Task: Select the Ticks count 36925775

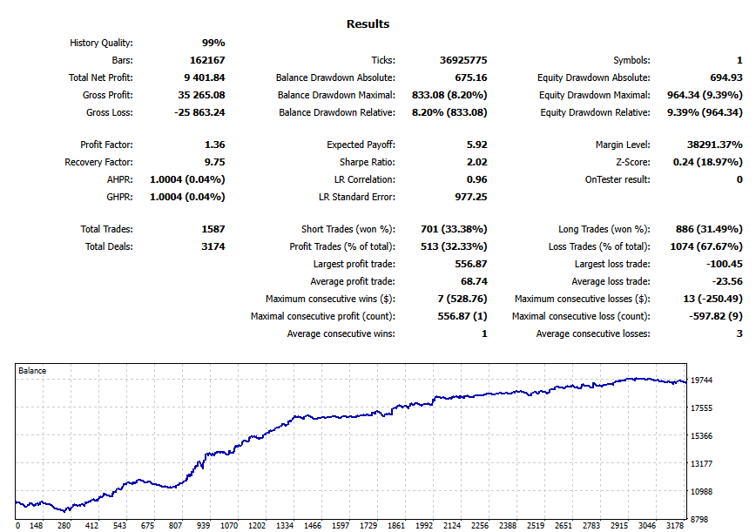Action: tap(462, 60)
